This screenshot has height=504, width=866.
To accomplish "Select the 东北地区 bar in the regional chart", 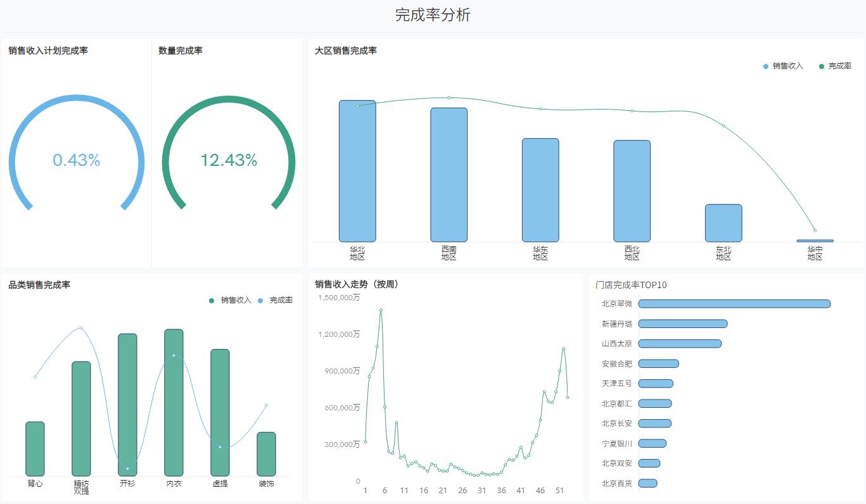I will pyautogui.click(x=722, y=222).
